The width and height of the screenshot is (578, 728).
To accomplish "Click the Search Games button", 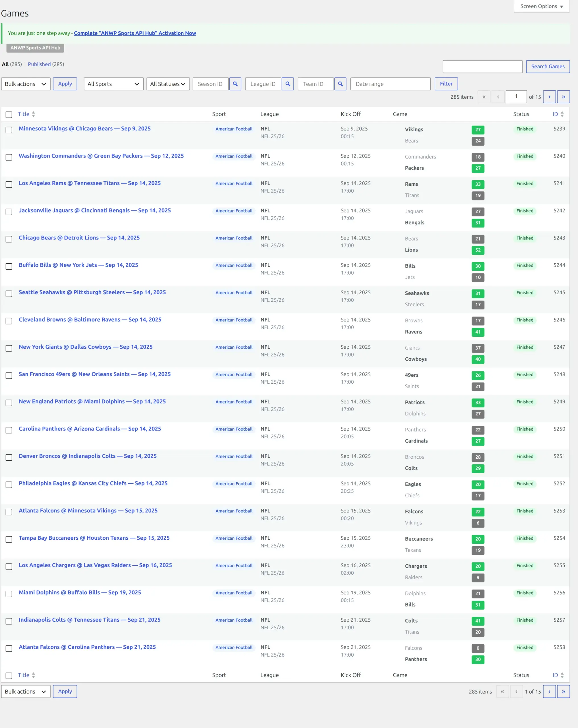I will point(548,67).
